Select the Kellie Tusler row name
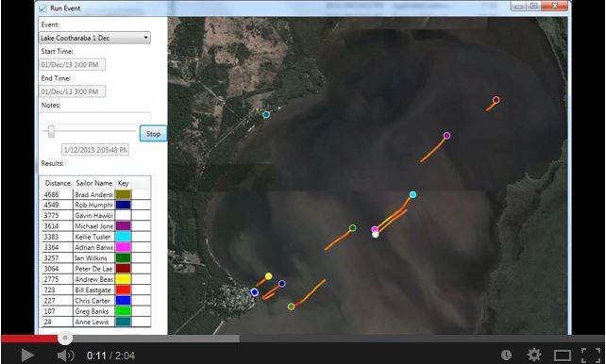 pos(93,237)
